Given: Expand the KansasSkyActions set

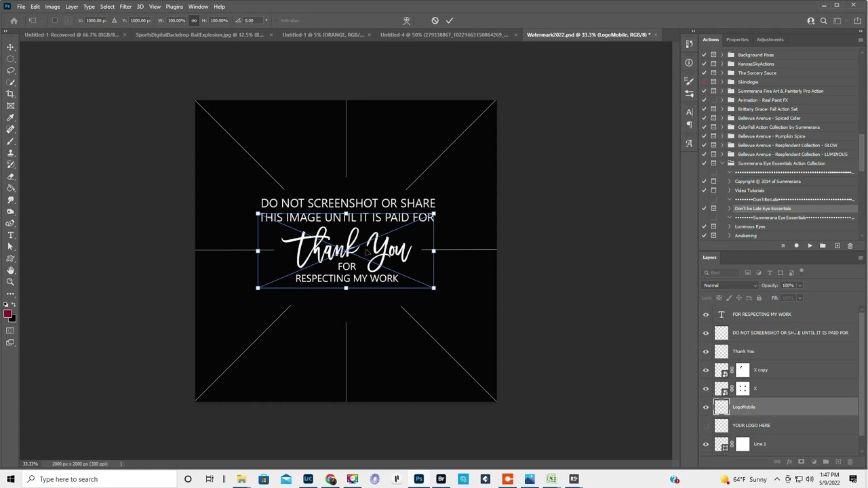Looking at the screenshot, I should [722, 64].
